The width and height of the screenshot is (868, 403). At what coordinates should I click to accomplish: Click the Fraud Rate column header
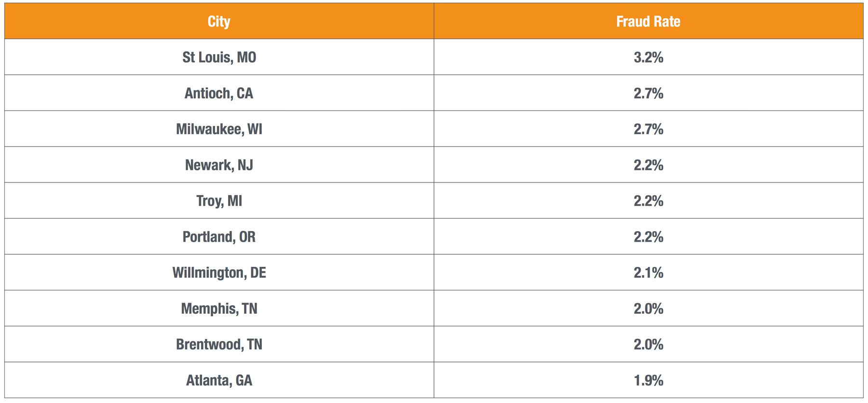coord(648,21)
